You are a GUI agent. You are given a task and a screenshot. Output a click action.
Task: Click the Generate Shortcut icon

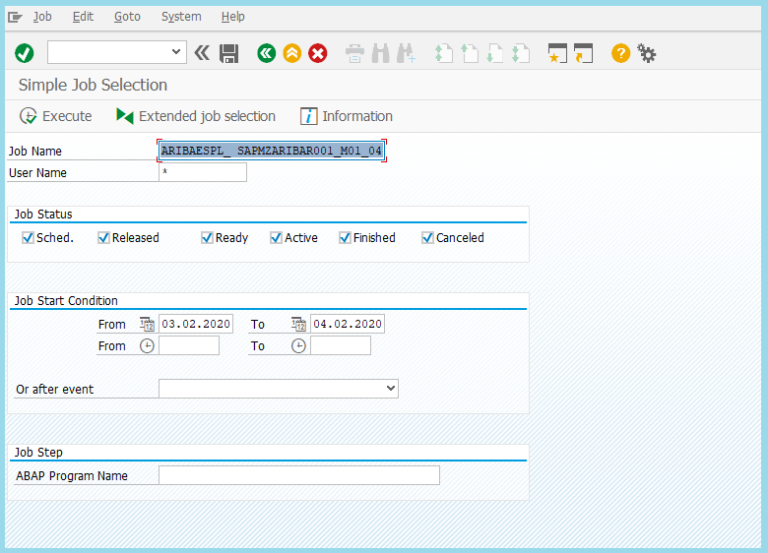[x=583, y=53]
